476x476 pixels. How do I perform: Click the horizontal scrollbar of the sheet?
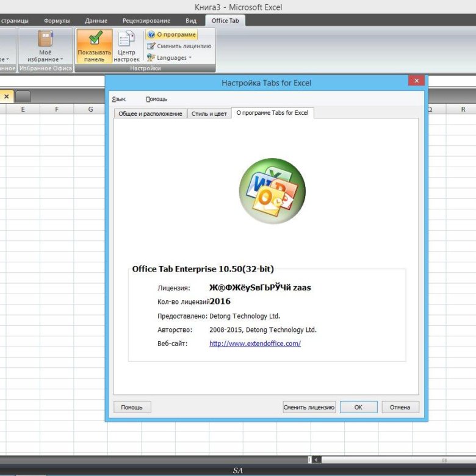tap(391, 460)
